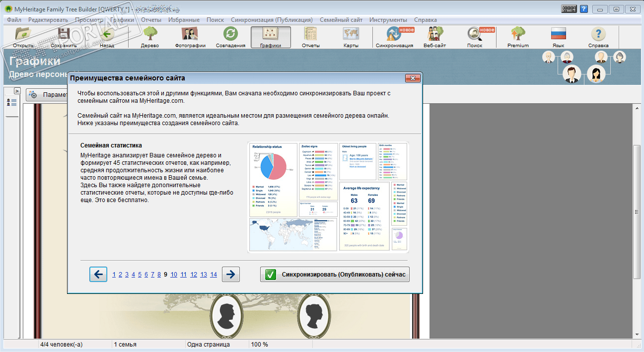Change language via Язык flag icon
This screenshot has height=352, width=644.
559,37
